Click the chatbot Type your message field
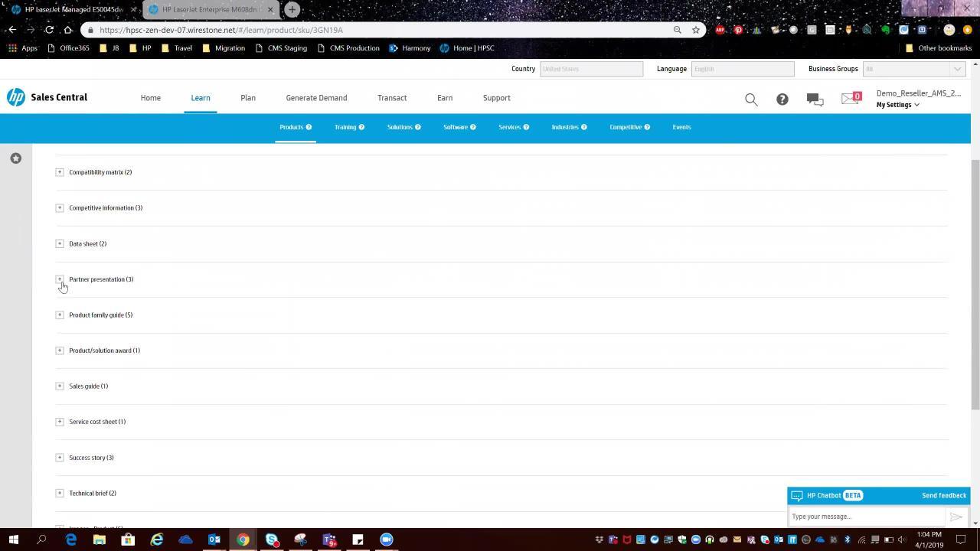Image resolution: width=980 pixels, height=551 pixels. (x=867, y=517)
